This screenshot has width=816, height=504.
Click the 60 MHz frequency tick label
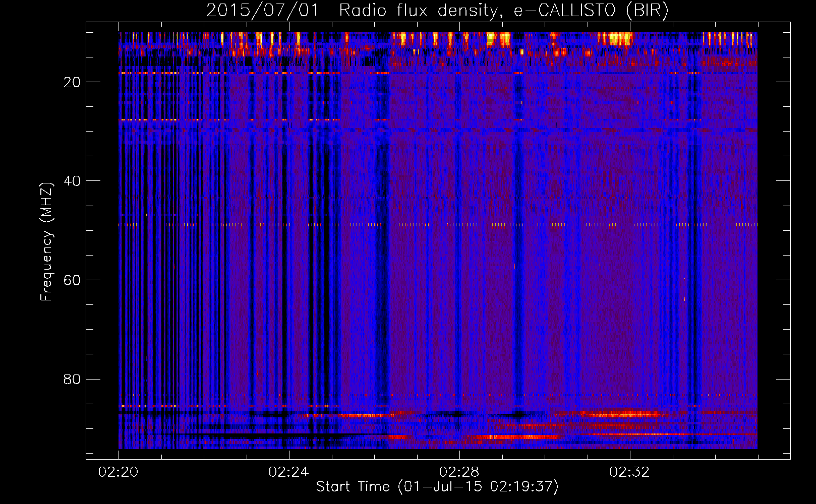(72, 280)
